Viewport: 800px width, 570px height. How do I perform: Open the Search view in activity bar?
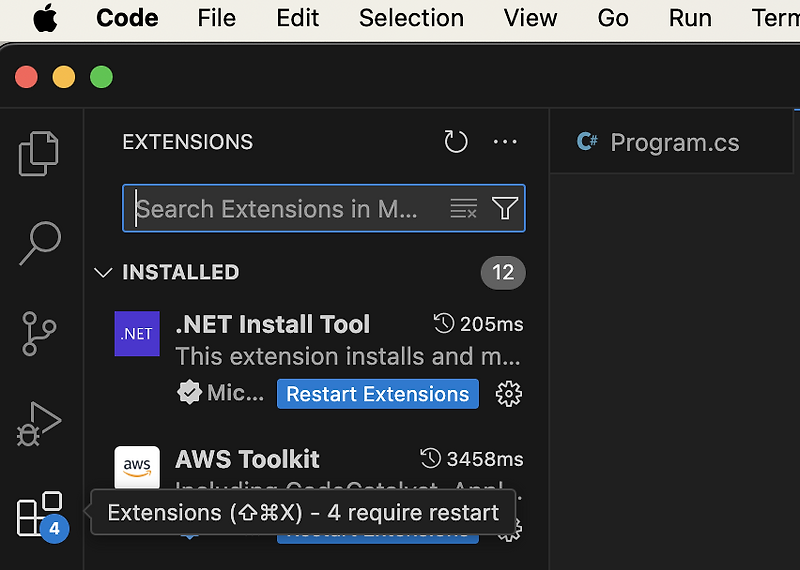(40, 243)
